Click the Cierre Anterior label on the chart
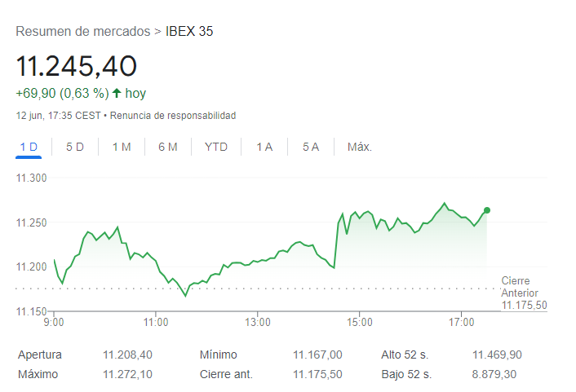The height and width of the screenshot is (392, 576). pyautogui.click(x=521, y=287)
